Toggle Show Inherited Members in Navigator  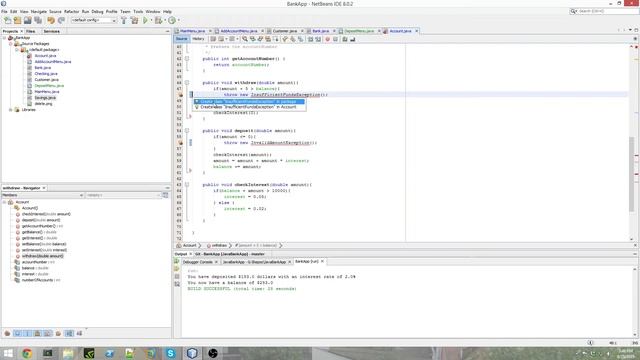tap(7, 333)
